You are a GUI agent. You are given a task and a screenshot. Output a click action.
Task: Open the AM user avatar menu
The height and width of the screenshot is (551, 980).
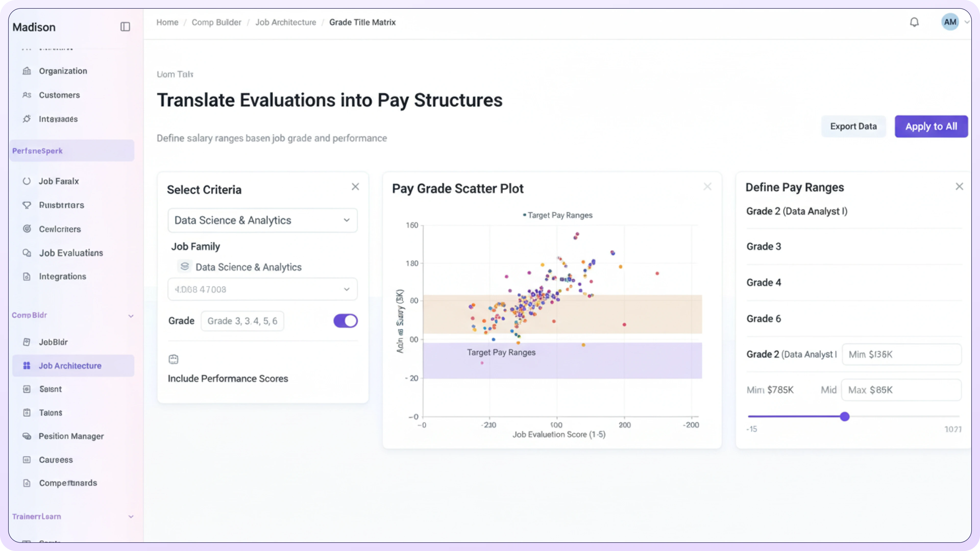[950, 22]
